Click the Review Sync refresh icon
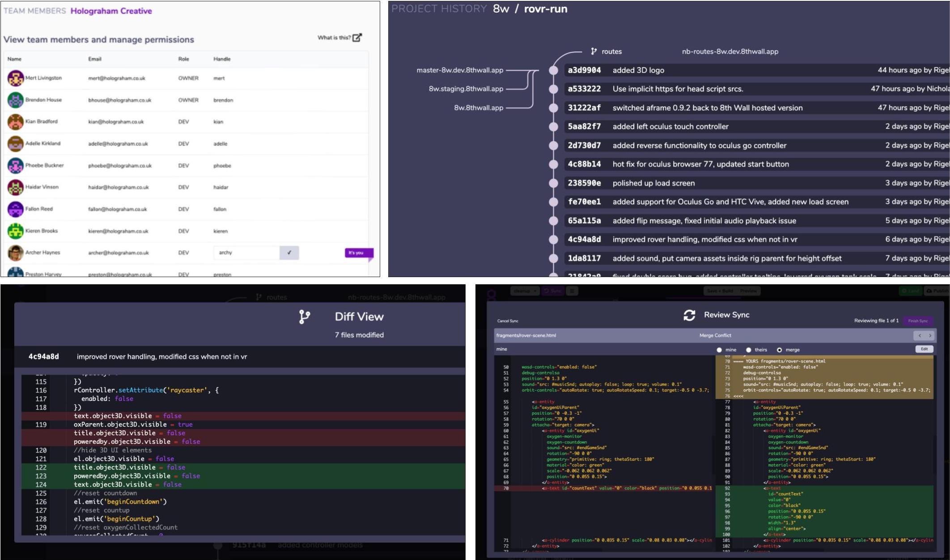The height and width of the screenshot is (560, 950). tap(689, 315)
